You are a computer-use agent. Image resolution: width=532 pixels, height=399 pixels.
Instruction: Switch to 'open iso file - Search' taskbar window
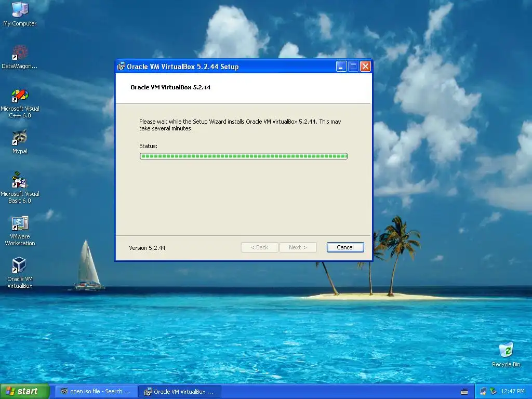click(x=96, y=392)
